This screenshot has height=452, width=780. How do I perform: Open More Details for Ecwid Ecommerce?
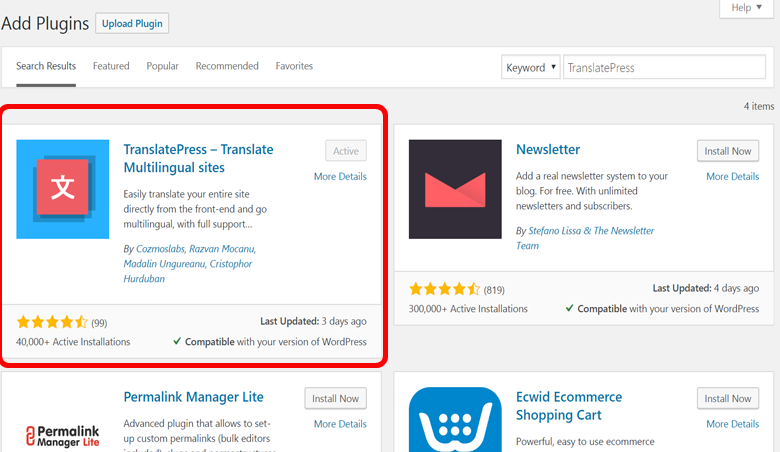tap(733, 424)
